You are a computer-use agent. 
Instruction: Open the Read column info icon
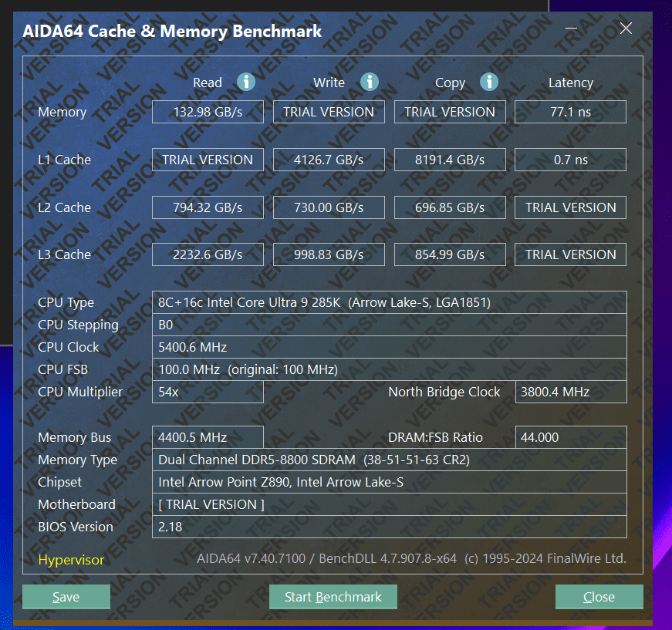click(246, 82)
